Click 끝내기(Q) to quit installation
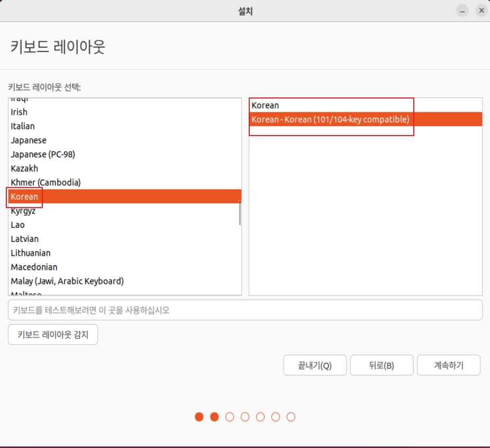 coord(315,365)
